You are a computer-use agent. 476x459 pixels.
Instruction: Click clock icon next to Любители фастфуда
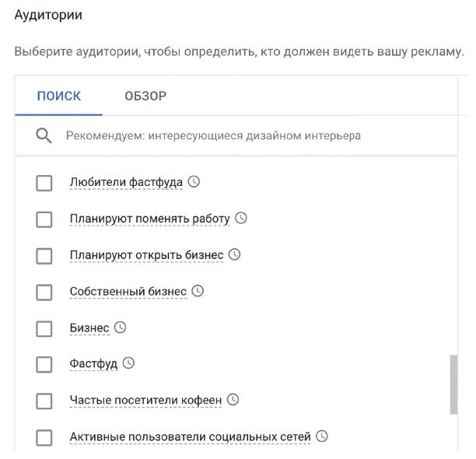[194, 181]
